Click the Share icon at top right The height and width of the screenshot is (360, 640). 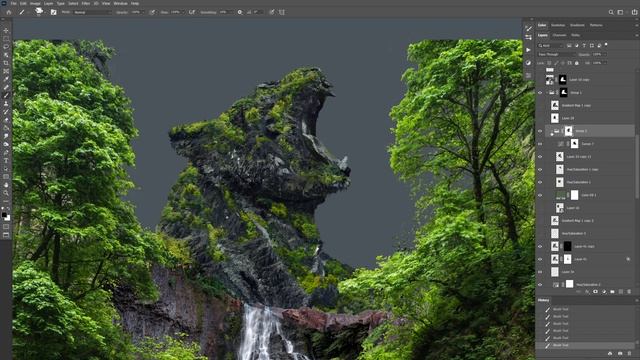point(634,12)
